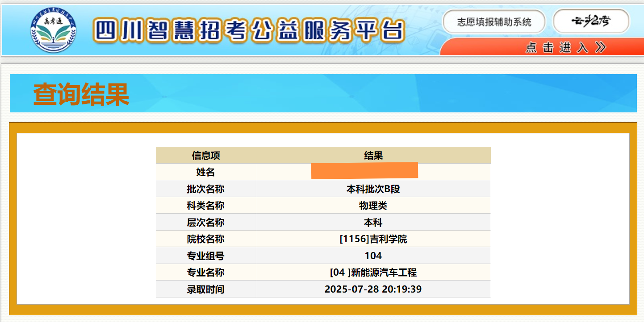The height and width of the screenshot is (322, 644).
Task: Select the 信息项 column header
Action: (x=206, y=156)
